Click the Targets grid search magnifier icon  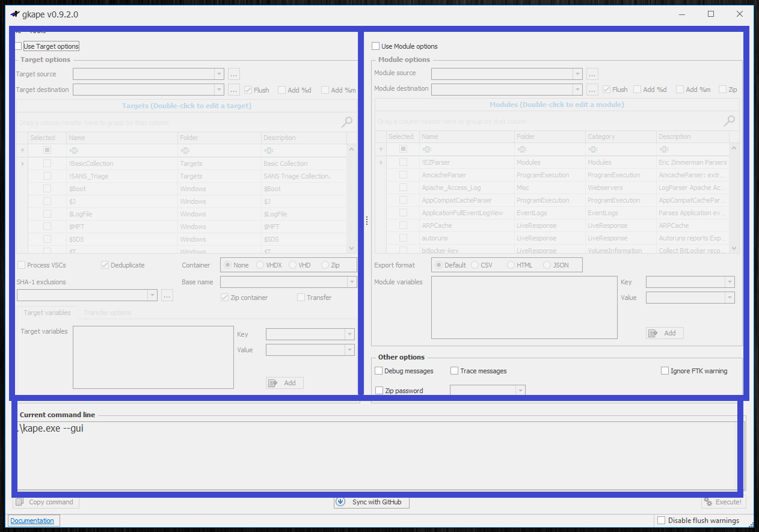pyautogui.click(x=347, y=122)
